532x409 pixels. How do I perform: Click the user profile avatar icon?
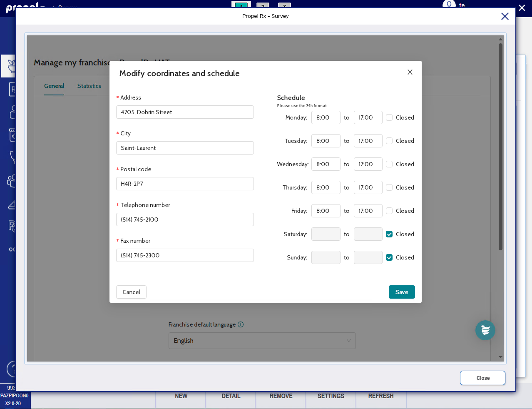coord(449,5)
